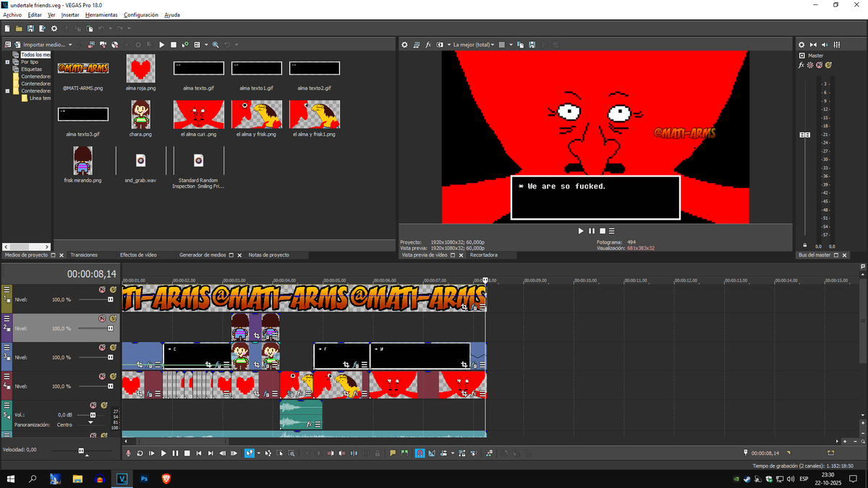This screenshot has width=868, height=488.
Task: Open the Ayuda menu
Action: [x=172, y=14]
